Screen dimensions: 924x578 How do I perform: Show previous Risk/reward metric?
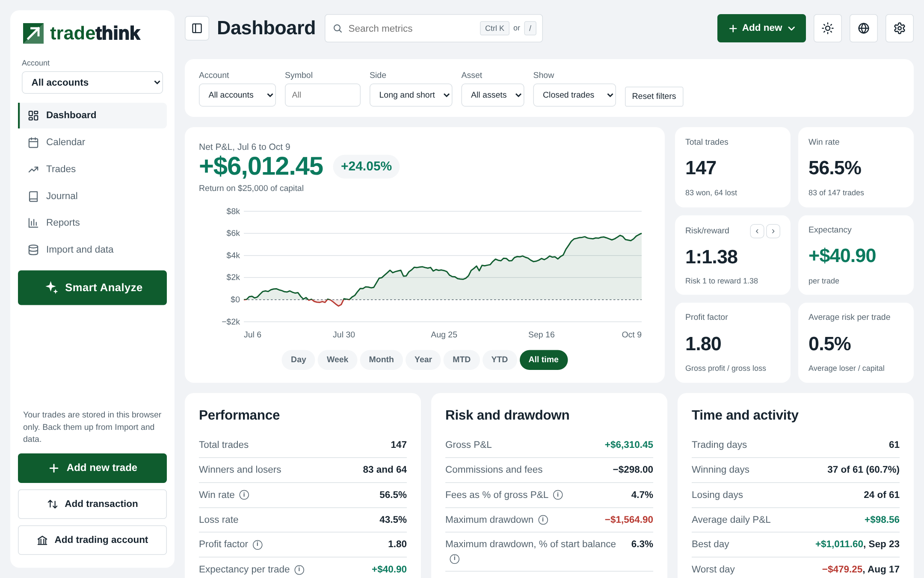pyautogui.click(x=757, y=231)
